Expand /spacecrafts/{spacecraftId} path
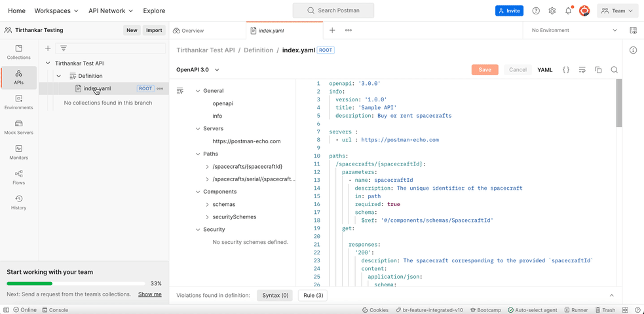Image resolution: width=644 pixels, height=314 pixels. pos(207,166)
